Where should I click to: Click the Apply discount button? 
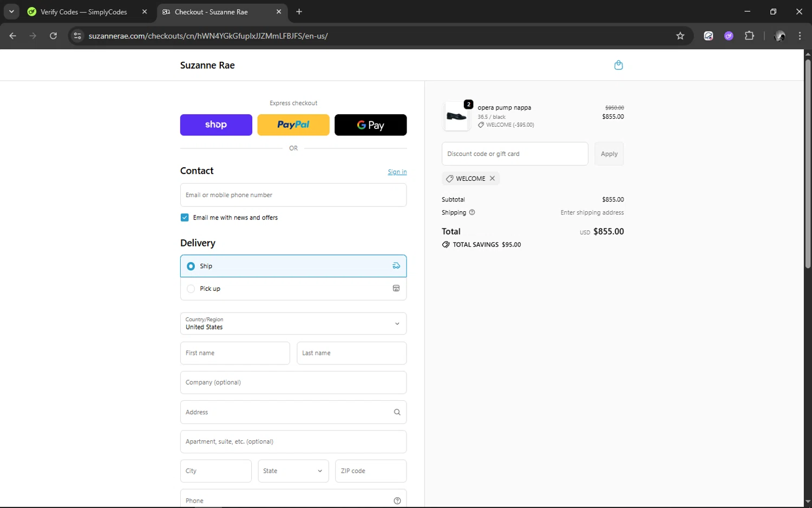coord(609,154)
